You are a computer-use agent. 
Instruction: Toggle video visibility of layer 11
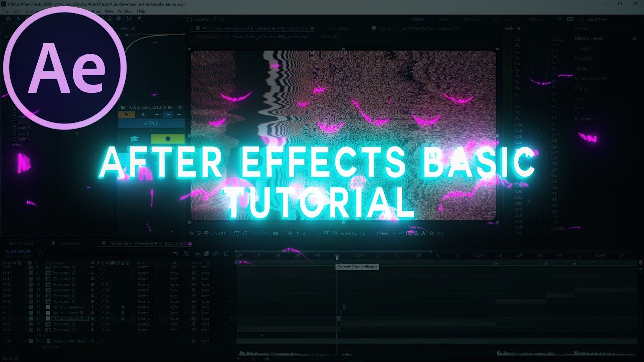click(x=5, y=284)
